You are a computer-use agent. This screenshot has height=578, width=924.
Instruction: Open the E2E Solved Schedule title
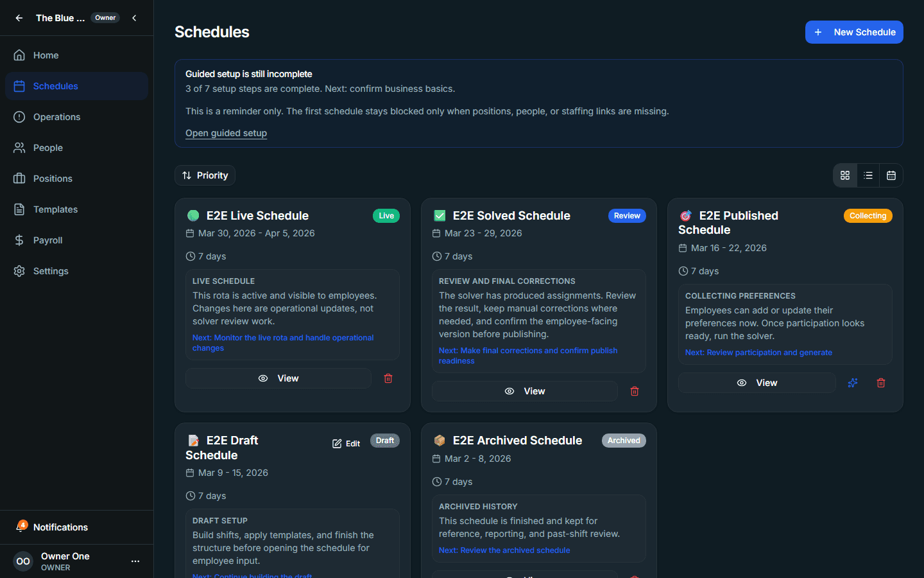click(x=511, y=216)
